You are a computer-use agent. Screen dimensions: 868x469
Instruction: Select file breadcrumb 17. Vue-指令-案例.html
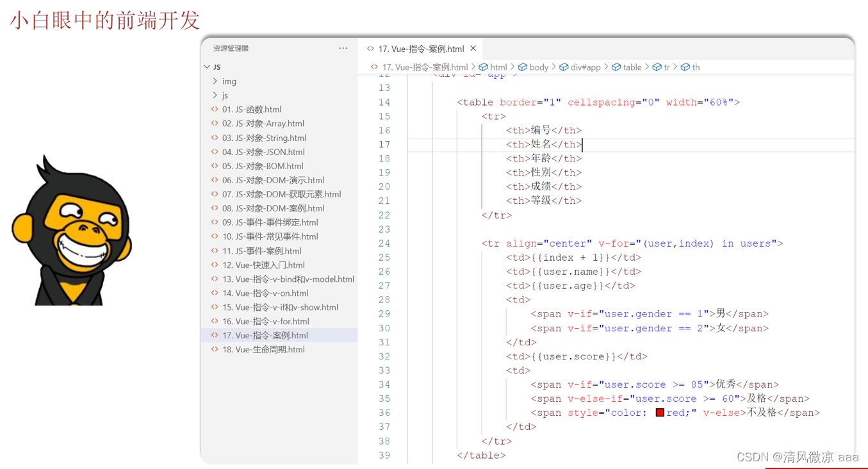425,67
